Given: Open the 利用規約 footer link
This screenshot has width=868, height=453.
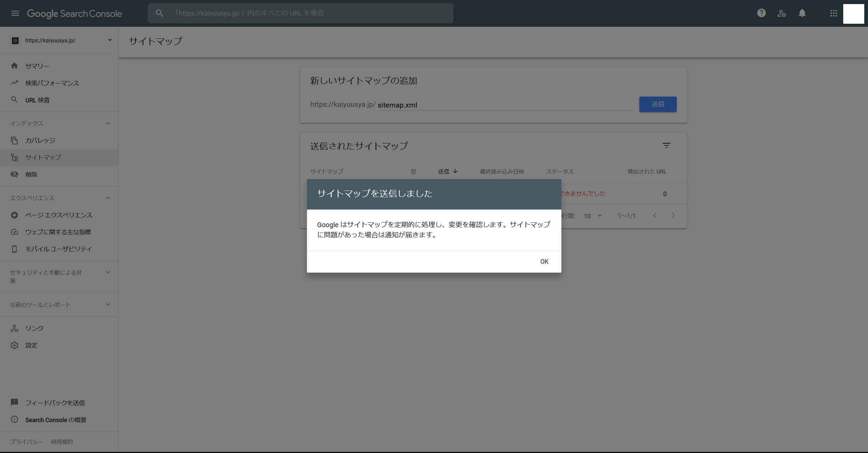Looking at the screenshot, I should [x=62, y=441].
